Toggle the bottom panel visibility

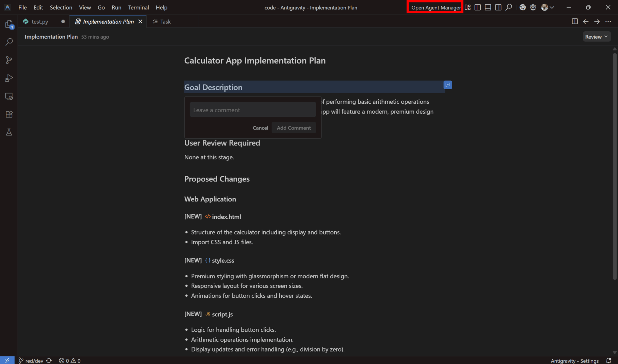pos(488,8)
